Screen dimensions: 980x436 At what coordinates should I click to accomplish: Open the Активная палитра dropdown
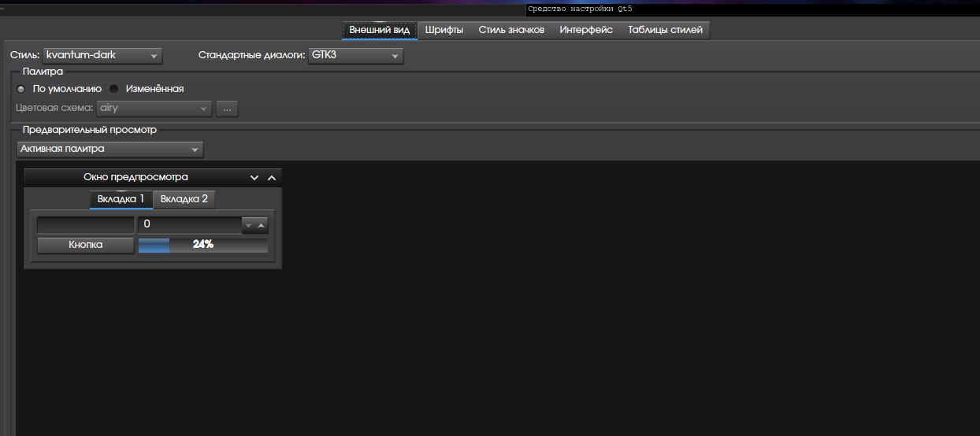[x=110, y=149]
